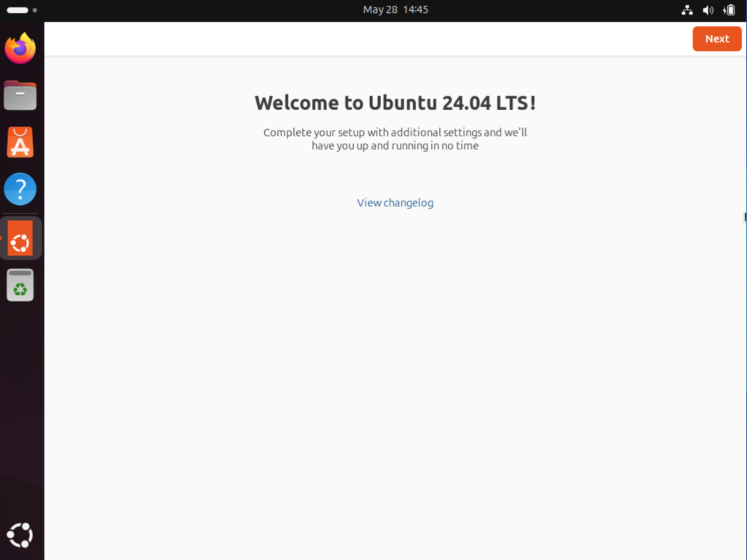This screenshot has width=747, height=560.
Task: Show Applications grid with Ubuntu logo
Action: (x=20, y=535)
